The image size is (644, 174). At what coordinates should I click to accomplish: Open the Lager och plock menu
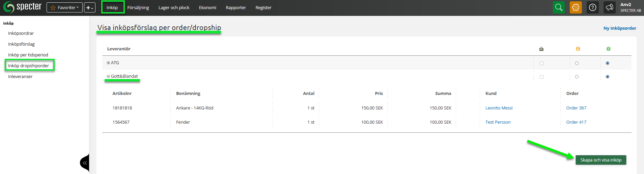click(174, 7)
